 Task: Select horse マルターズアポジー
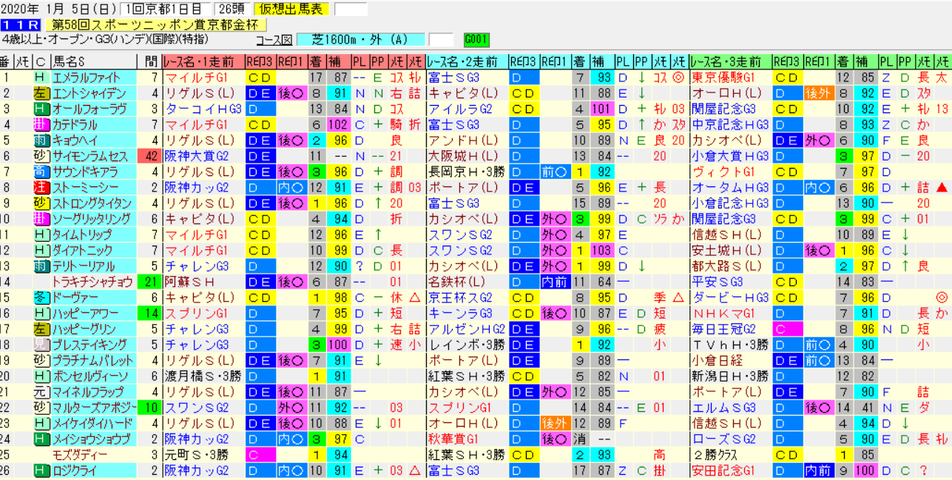(93, 407)
